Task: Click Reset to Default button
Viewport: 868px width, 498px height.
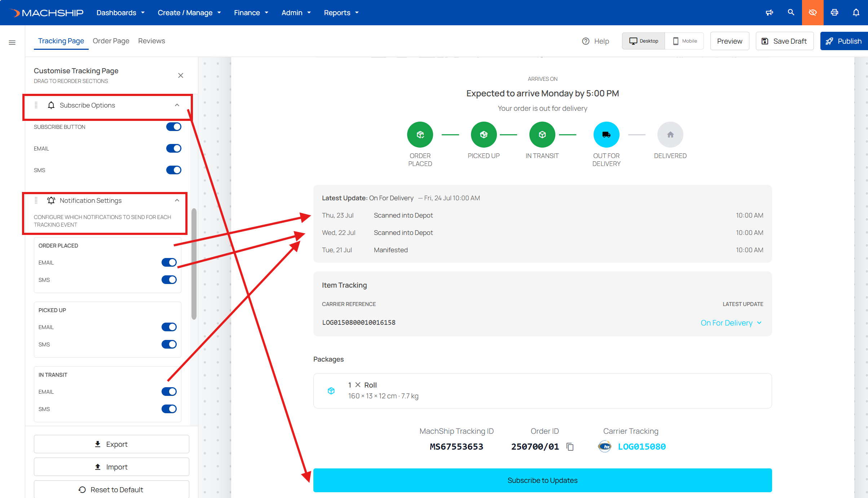Action: tap(111, 489)
